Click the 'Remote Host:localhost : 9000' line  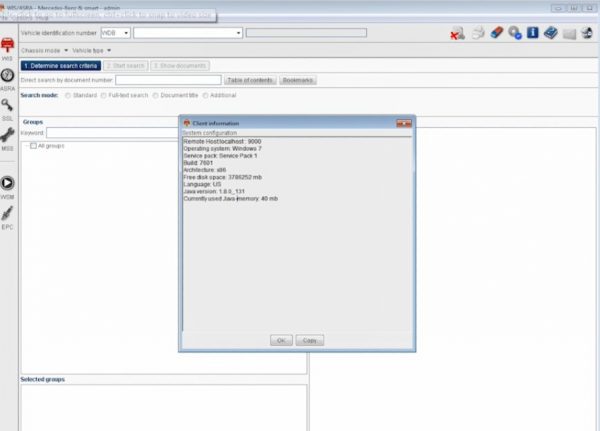coord(222,142)
